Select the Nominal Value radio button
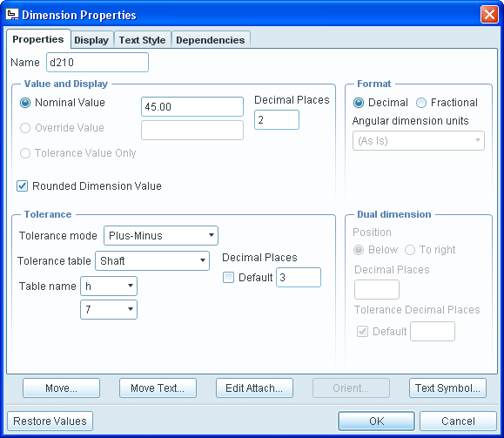Viewport: 504px width, 438px height. [x=25, y=103]
